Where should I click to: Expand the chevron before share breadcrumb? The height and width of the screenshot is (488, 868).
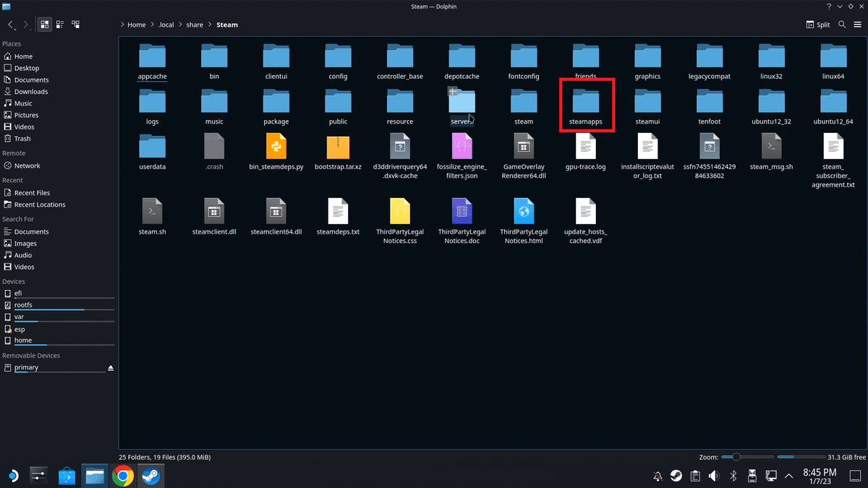click(x=181, y=25)
